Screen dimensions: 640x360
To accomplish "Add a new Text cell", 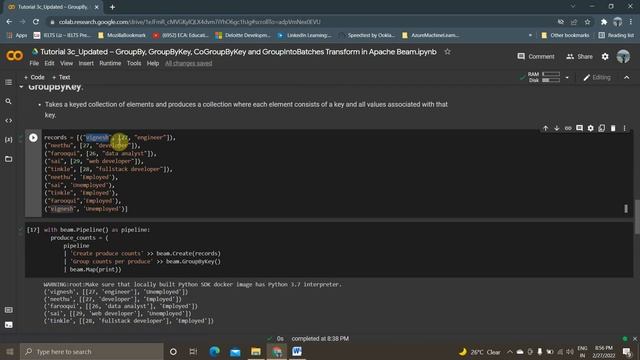I will [61, 77].
